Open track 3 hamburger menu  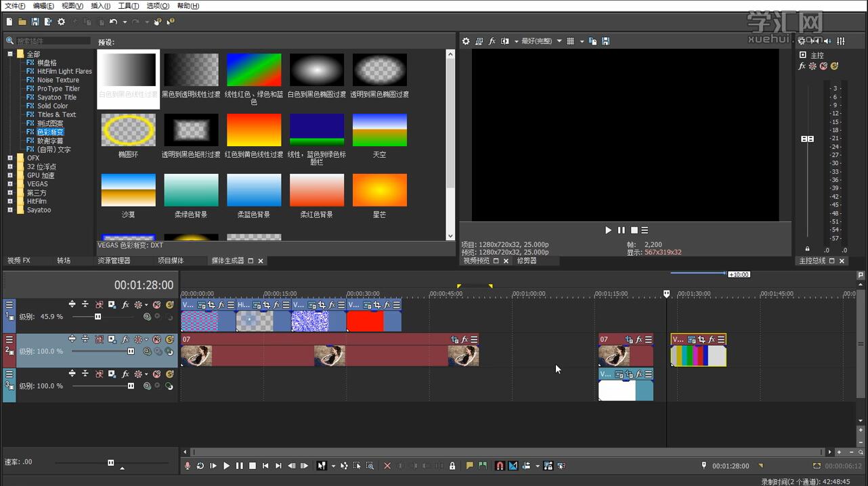9,374
